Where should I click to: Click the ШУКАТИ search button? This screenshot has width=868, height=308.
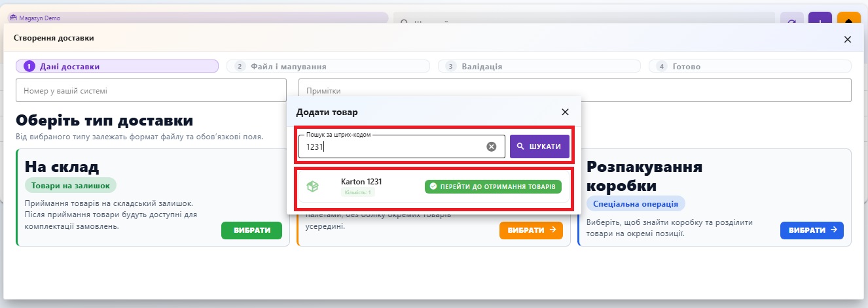pos(539,146)
